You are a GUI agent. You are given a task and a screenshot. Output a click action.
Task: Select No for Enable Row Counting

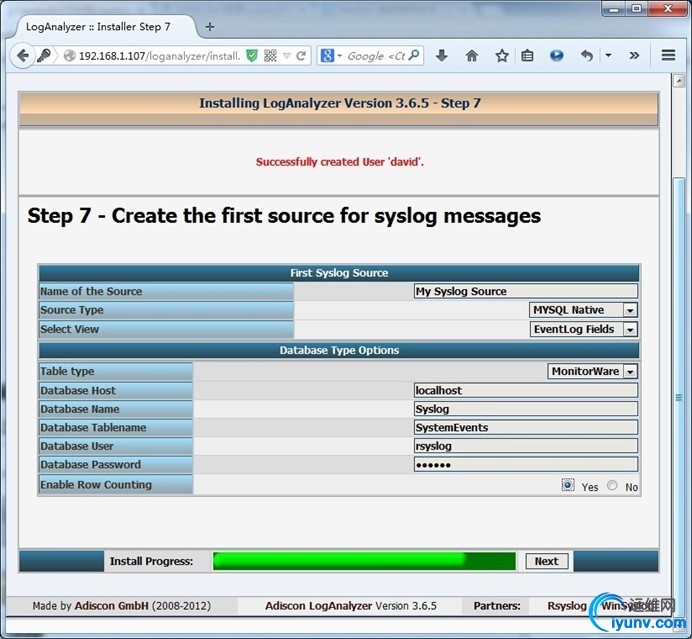[x=612, y=485]
